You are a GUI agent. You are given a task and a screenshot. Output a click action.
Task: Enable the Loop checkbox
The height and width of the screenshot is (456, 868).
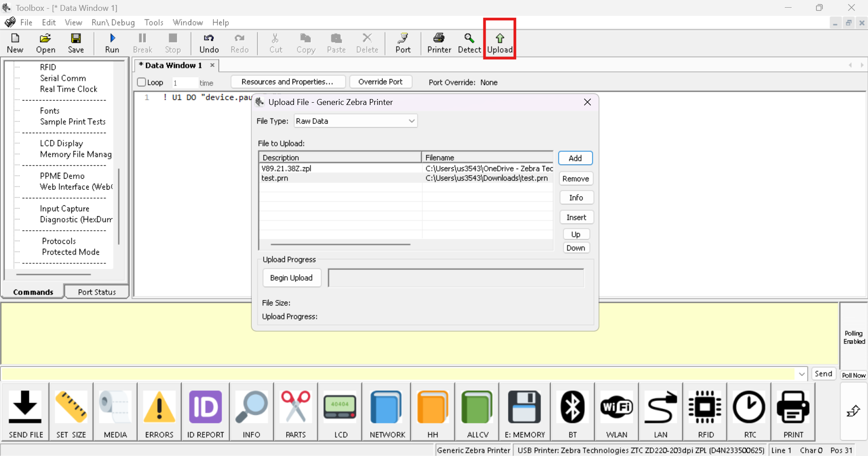(x=141, y=82)
